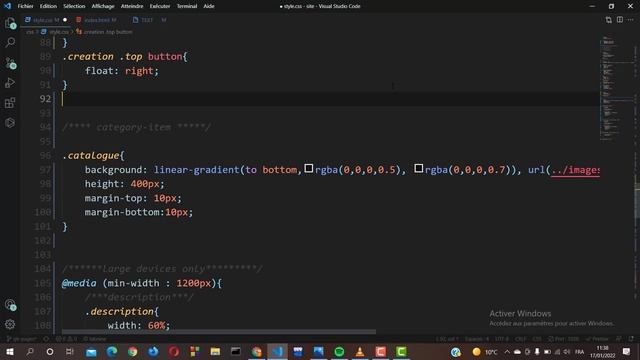Open the Sélection menu
The width and height of the screenshot is (640, 360).
point(74,6)
